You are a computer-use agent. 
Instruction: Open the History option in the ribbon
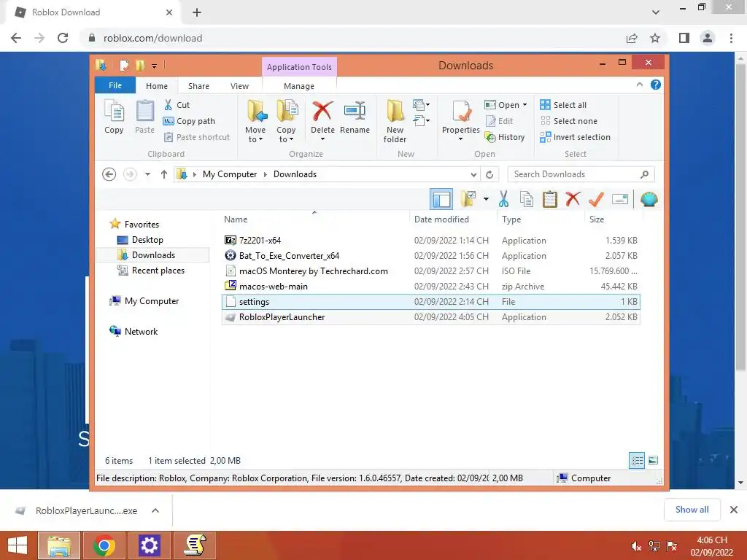tap(505, 137)
